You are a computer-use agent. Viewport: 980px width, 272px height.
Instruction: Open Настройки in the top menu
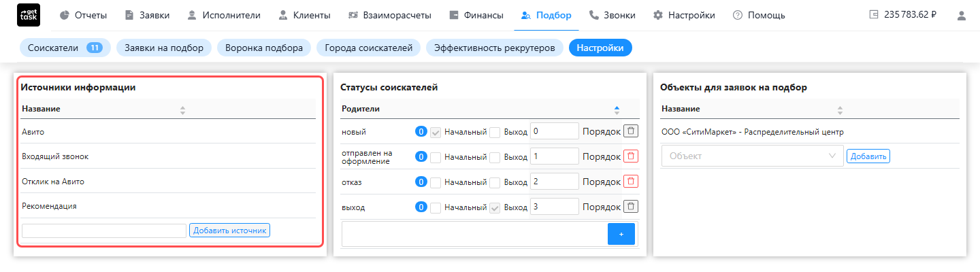click(x=684, y=15)
